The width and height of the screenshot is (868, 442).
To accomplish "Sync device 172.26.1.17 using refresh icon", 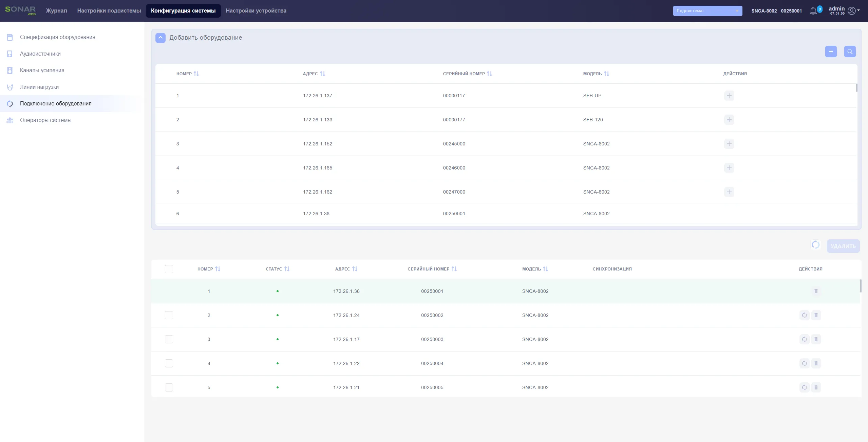I will (x=804, y=339).
